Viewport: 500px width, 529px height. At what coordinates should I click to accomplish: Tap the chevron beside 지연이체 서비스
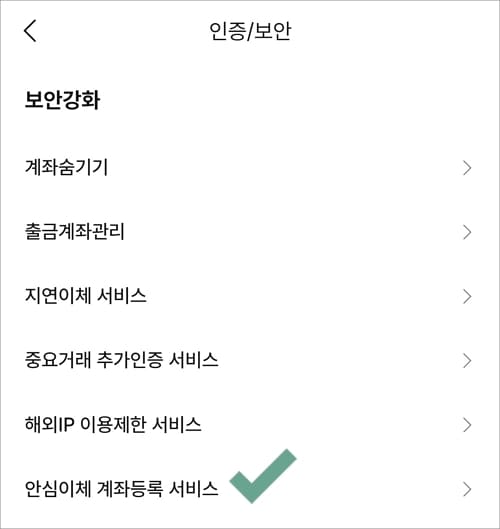(467, 297)
